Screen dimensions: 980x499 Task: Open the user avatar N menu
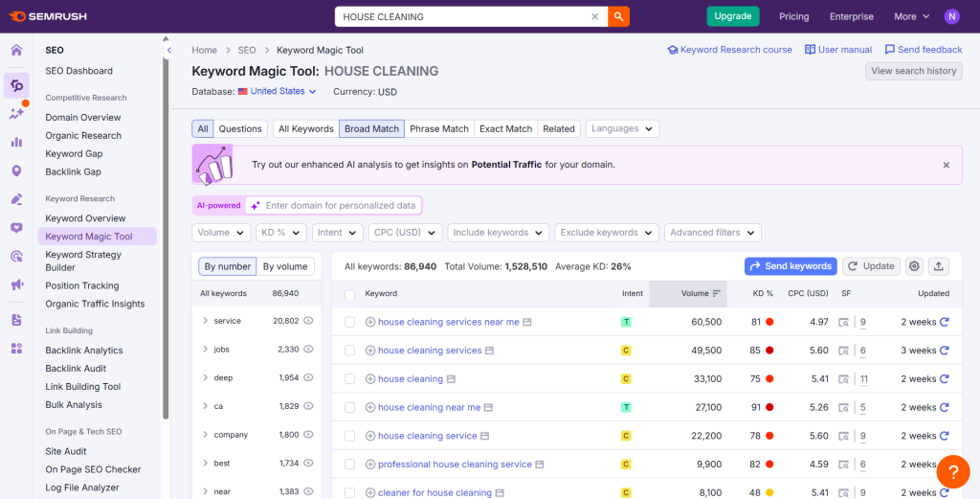[x=952, y=17]
